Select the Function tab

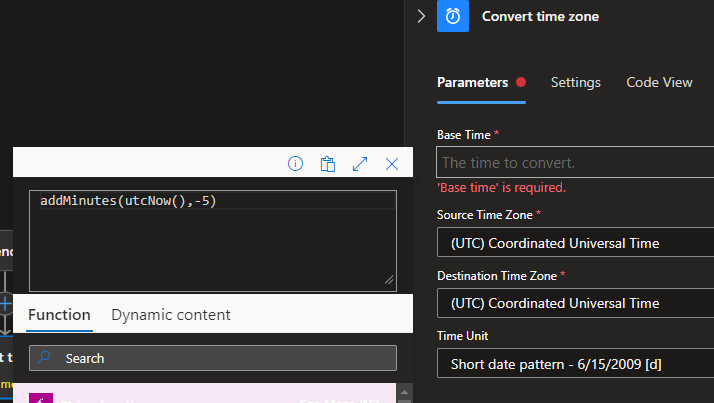pos(59,314)
